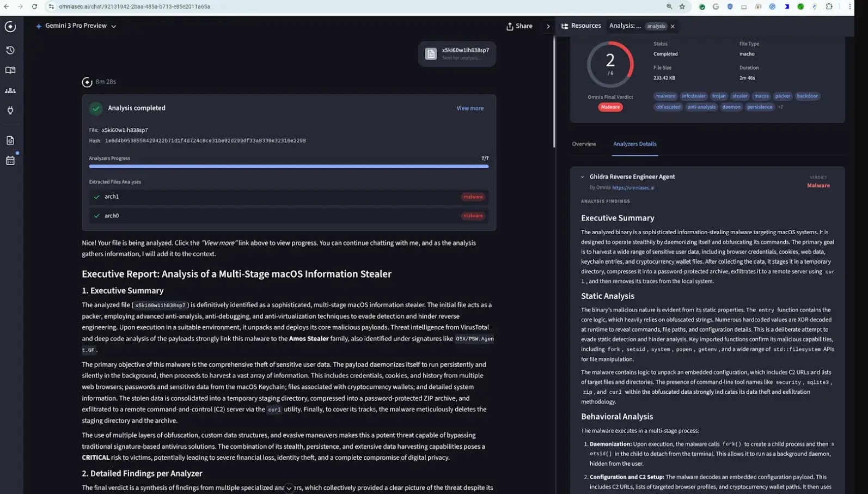Click the persistence tag
The width and height of the screenshot is (868, 494).
coord(760,107)
